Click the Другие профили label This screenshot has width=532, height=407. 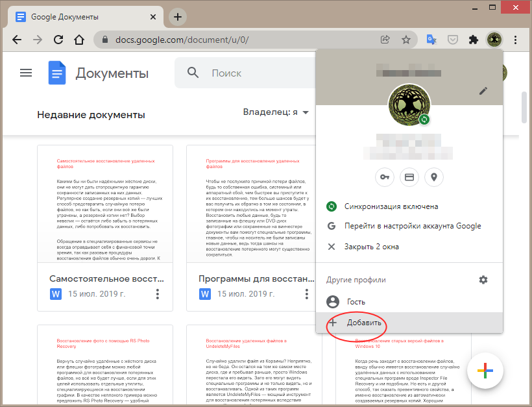point(356,280)
